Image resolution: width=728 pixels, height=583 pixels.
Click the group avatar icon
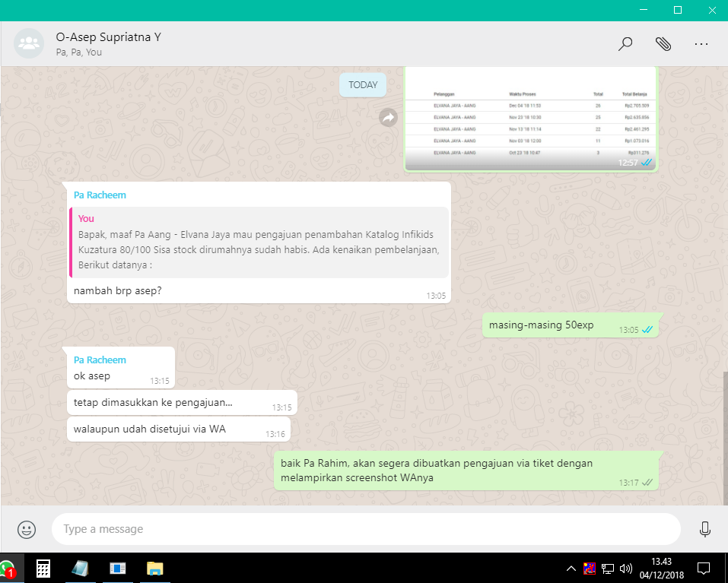tap(29, 43)
